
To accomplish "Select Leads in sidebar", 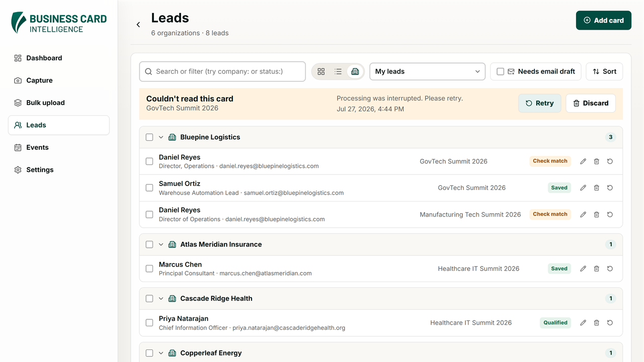I will pos(59,125).
